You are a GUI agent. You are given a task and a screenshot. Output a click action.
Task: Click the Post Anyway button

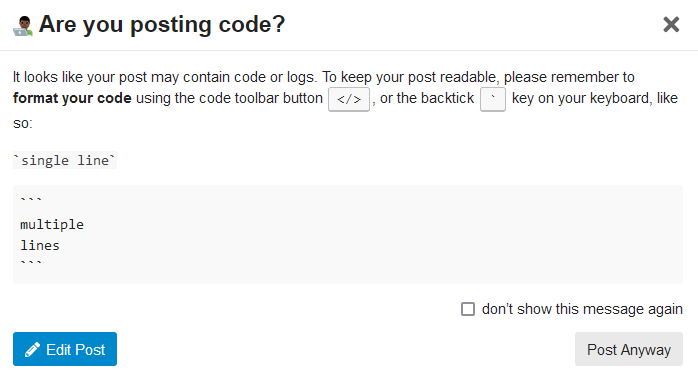pyautogui.click(x=629, y=349)
